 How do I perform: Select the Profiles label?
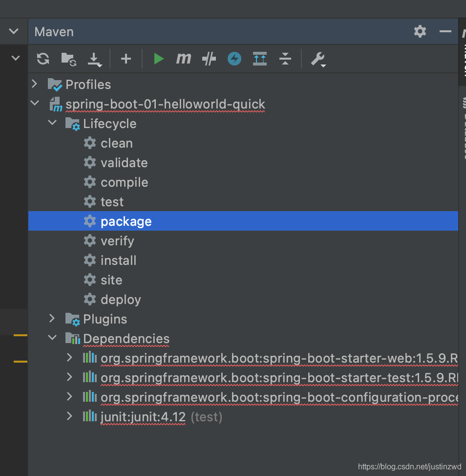pos(88,85)
